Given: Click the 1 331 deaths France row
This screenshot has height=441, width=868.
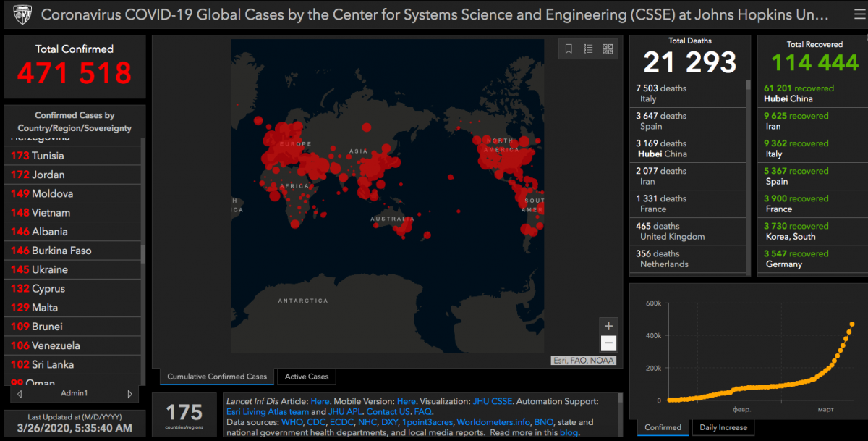Looking at the screenshot, I should pos(688,203).
